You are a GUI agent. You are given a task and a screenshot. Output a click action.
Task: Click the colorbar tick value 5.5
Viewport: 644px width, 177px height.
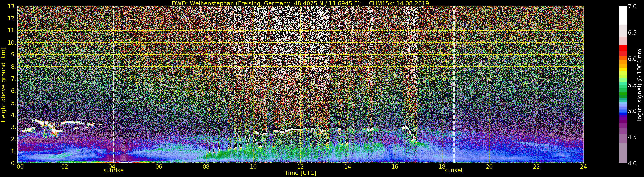[632, 85]
